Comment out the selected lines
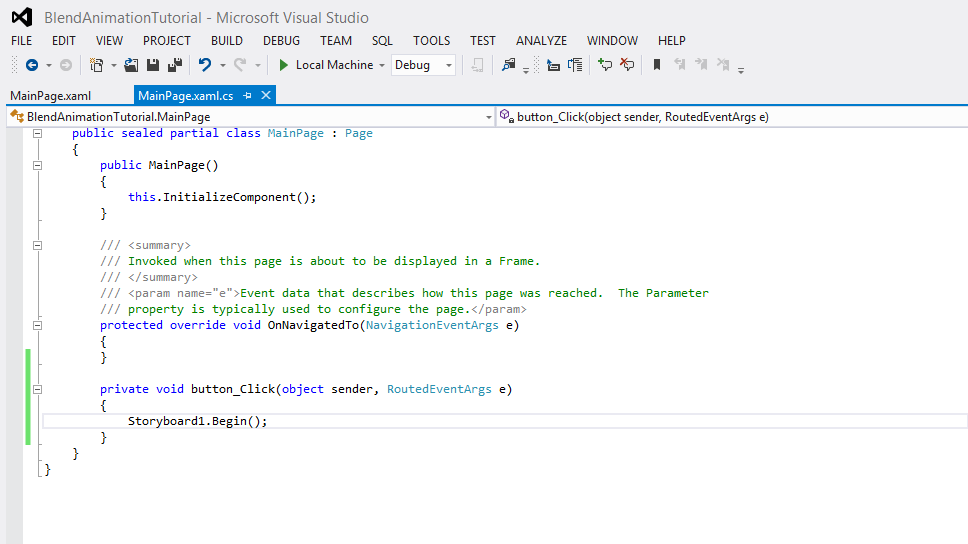The image size is (968, 544). [x=605, y=65]
